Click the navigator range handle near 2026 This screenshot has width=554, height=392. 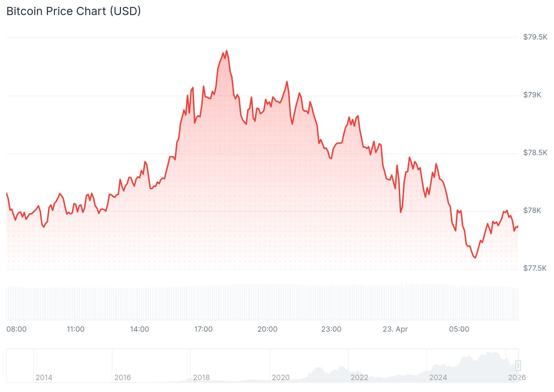tap(518, 366)
